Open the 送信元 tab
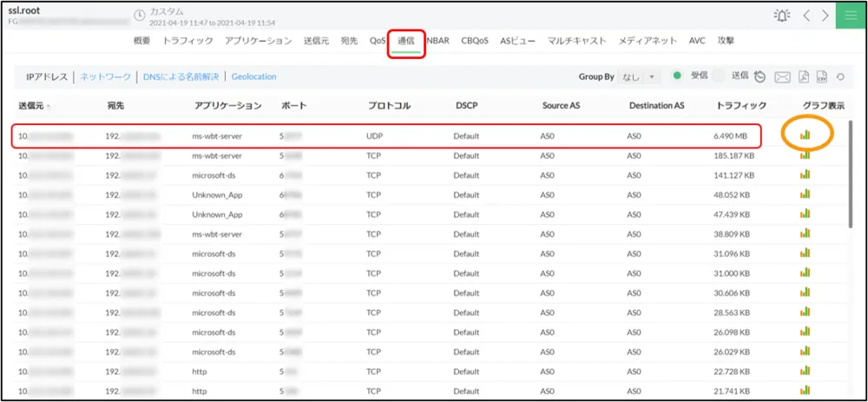The height and width of the screenshot is (402, 868). 316,41
